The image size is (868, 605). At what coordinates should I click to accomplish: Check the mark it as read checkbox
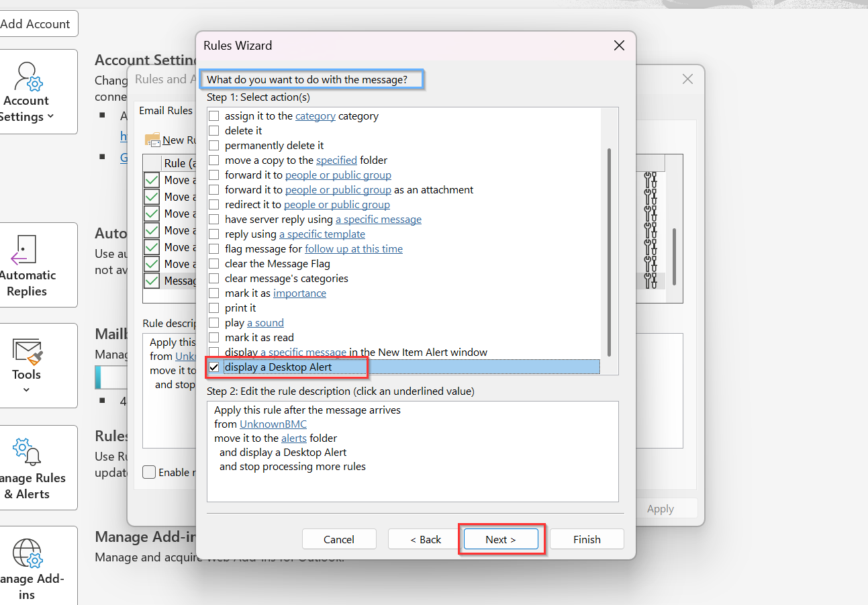(213, 338)
